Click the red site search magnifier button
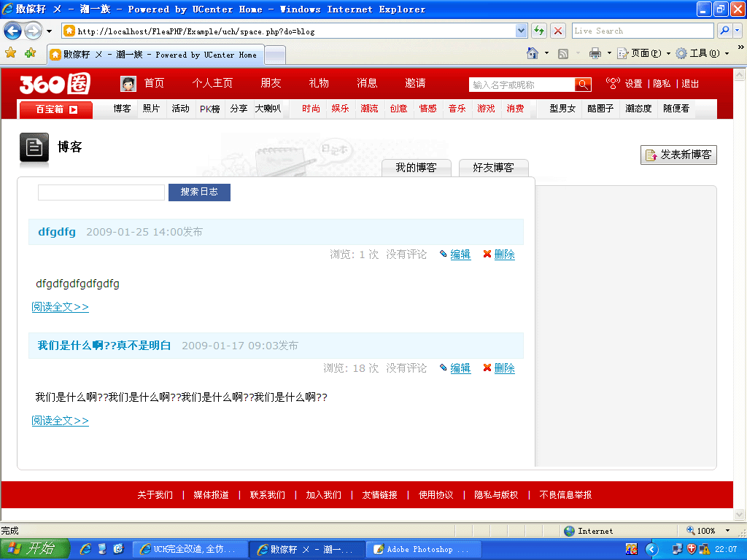747x560 pixels. click(583, 85)
